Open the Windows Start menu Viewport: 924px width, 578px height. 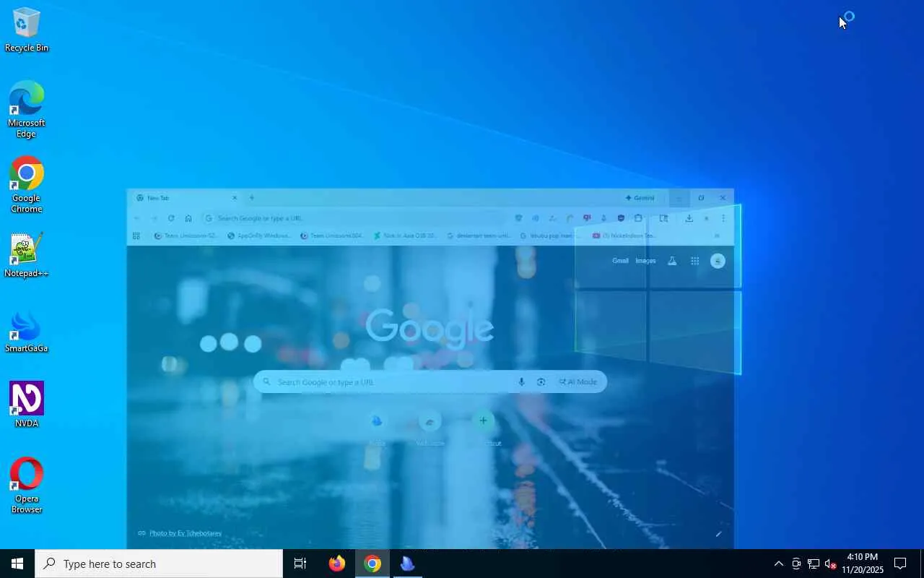[17, 564]
